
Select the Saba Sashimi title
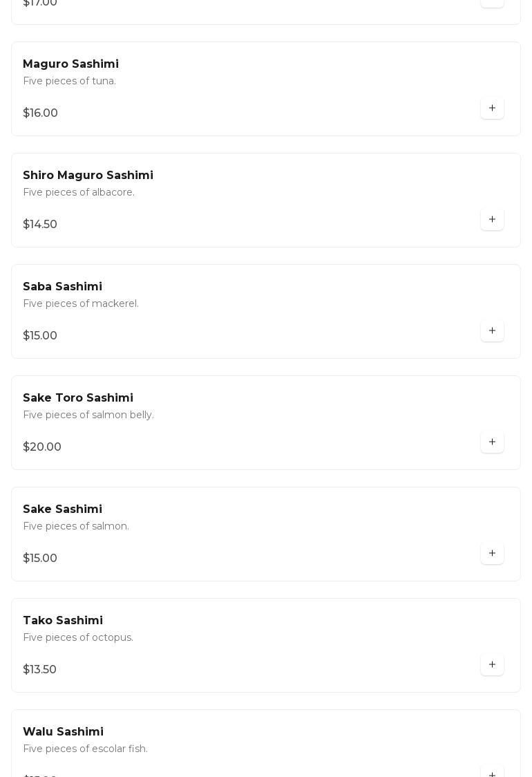62,287
